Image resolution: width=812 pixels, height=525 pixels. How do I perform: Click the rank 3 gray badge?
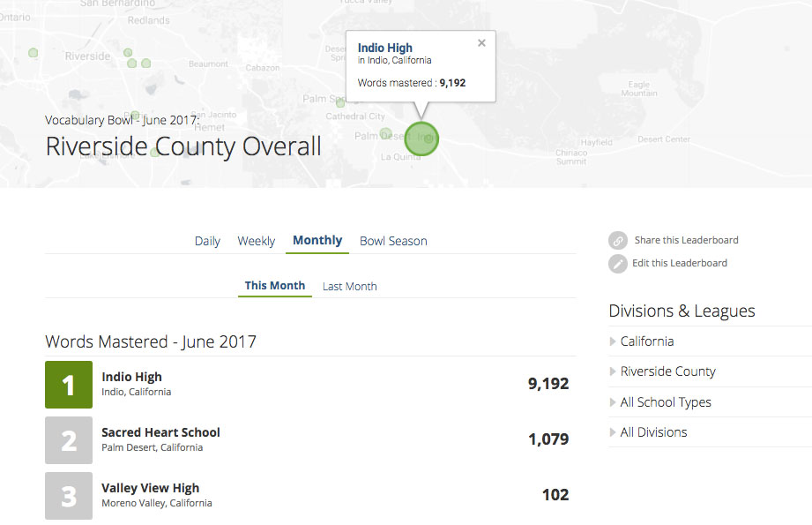click(69, 495)
